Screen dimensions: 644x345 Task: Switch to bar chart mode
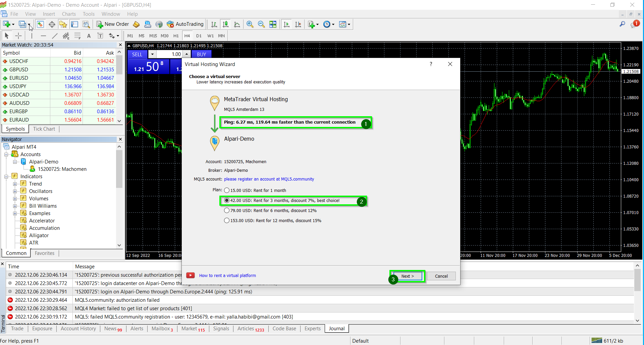(214, 24)
